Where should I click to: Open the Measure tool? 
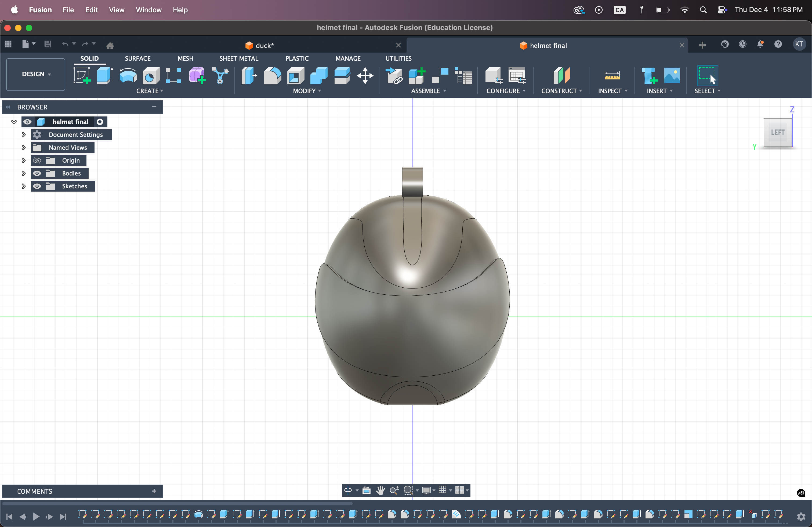(x=612, y=75)
